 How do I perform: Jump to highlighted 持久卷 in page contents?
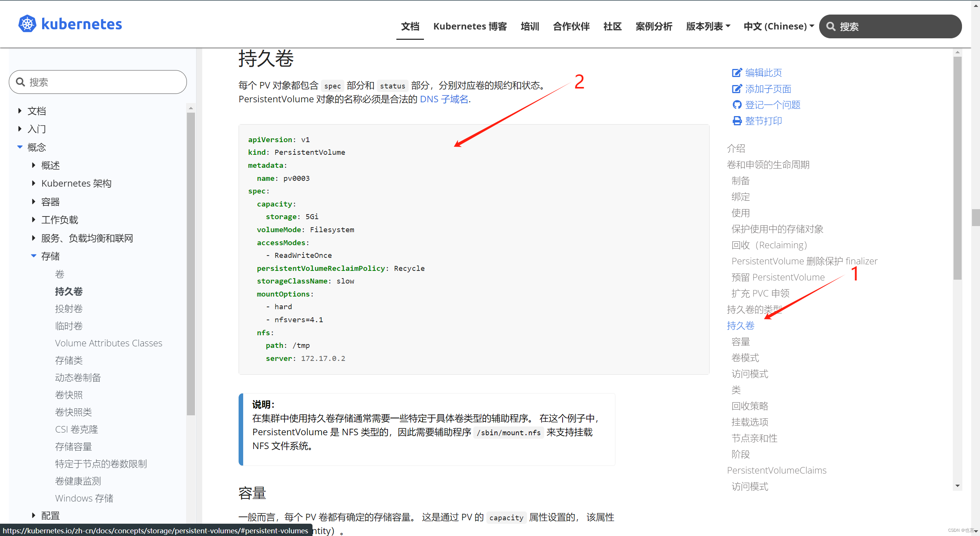(x=741, y=325)
